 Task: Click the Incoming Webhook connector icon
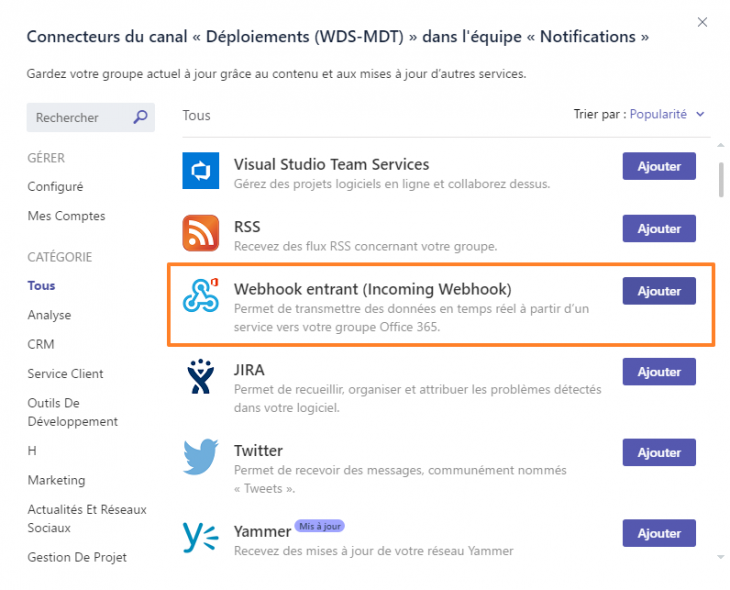(201, 295)
